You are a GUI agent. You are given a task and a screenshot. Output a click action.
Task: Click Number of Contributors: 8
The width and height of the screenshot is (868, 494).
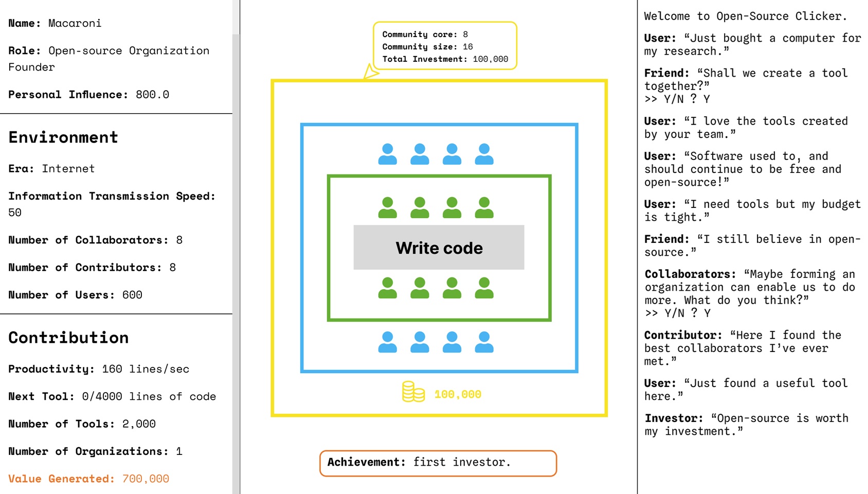coord(92,268)
